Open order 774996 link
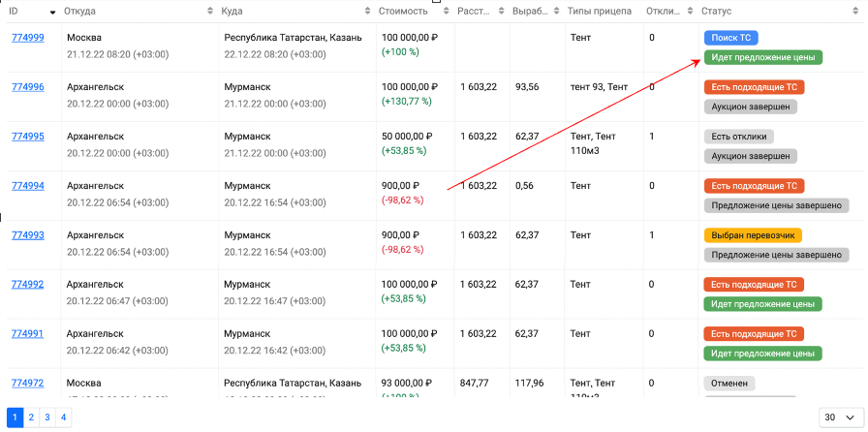This screenshot has height=432, width=868. pyautogui.click(x=28, y=87)
